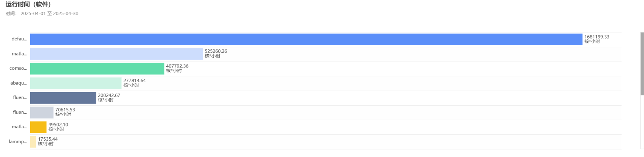Click the dark slate 200242.67 bar
The width and height of the screenshot is (644, 157).
[x=63, y=98]
